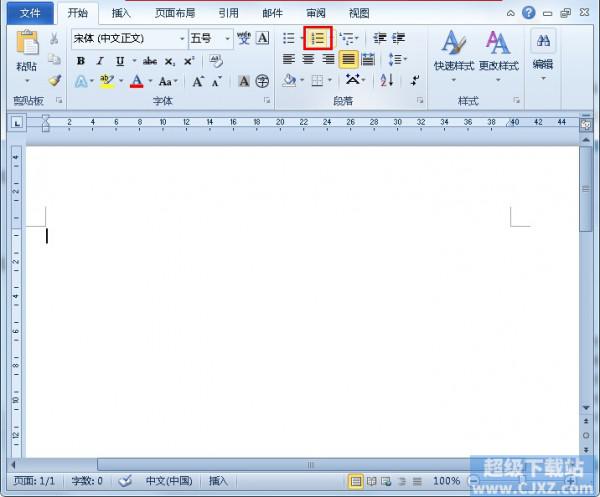Align text to the left
The image size is (600, 497).
coord(289,59)
